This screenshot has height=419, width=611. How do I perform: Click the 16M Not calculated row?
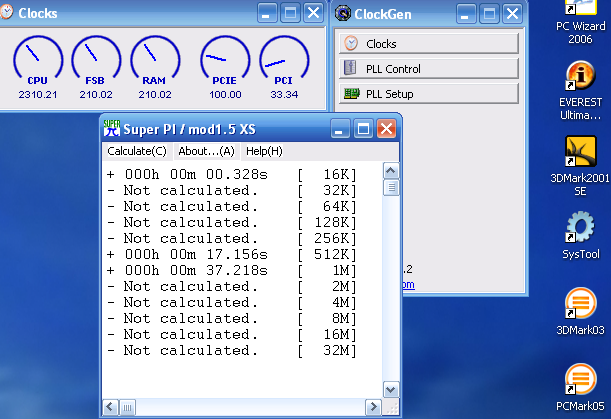pyautogui.click(x=231, y=334)
